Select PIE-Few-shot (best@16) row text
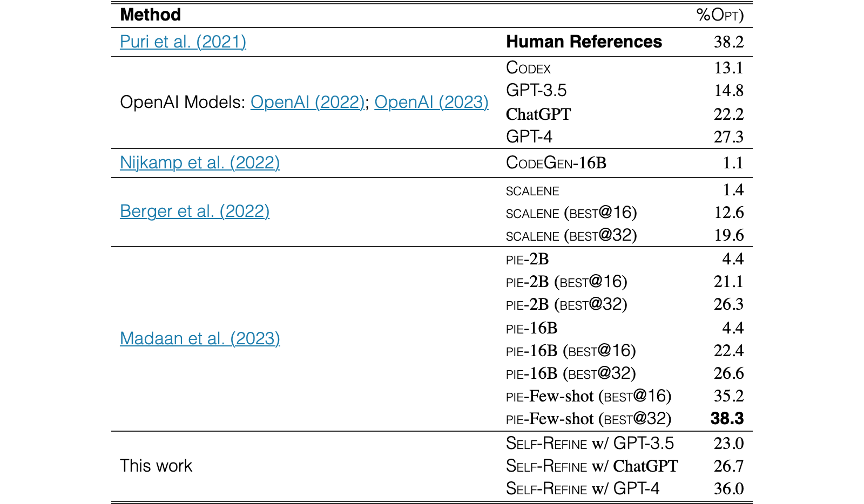864x504 pixels. (x=589, y=397)
